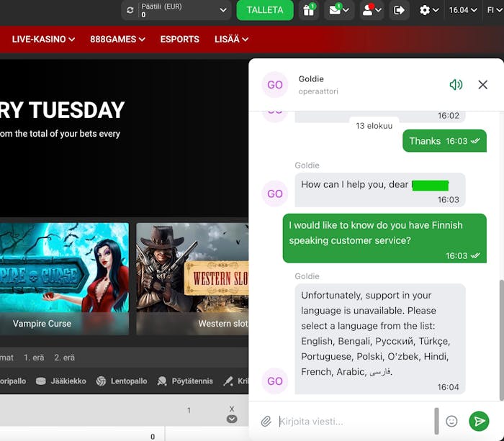Select the Lentopallo sport filter

click(122, 381)
